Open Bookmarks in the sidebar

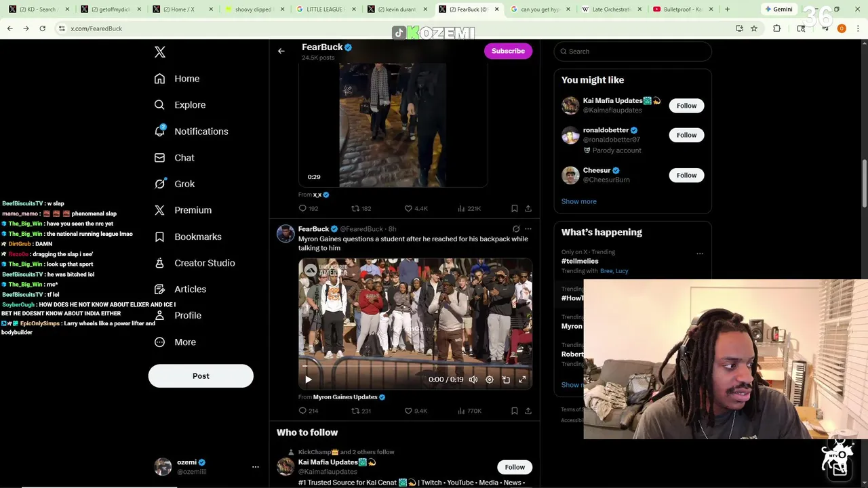pyautogui.click(x=188, y=237)
